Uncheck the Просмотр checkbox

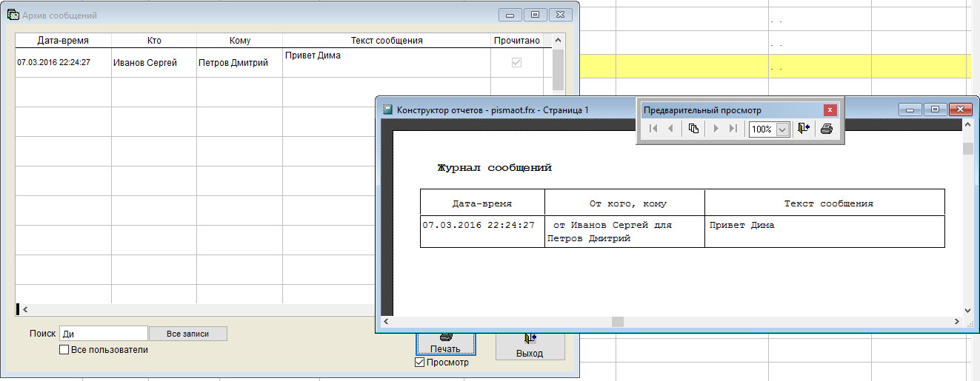pyautogui.click(x=421, y=363)
